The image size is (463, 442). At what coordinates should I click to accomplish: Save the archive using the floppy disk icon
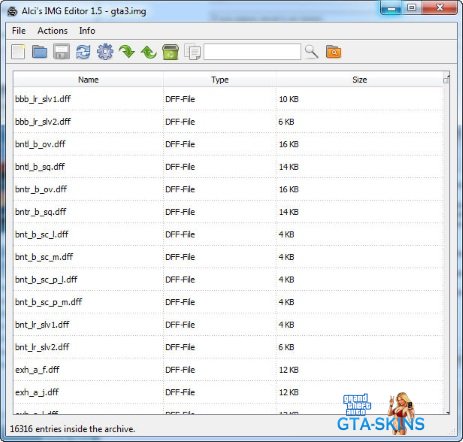[61, 52]
